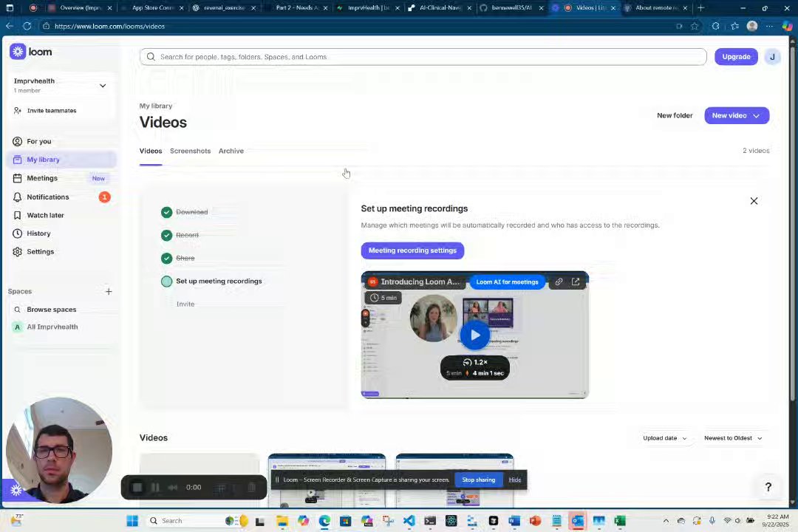Click the presenter camera bubble
Screen dimensions: 798x532
59,450
